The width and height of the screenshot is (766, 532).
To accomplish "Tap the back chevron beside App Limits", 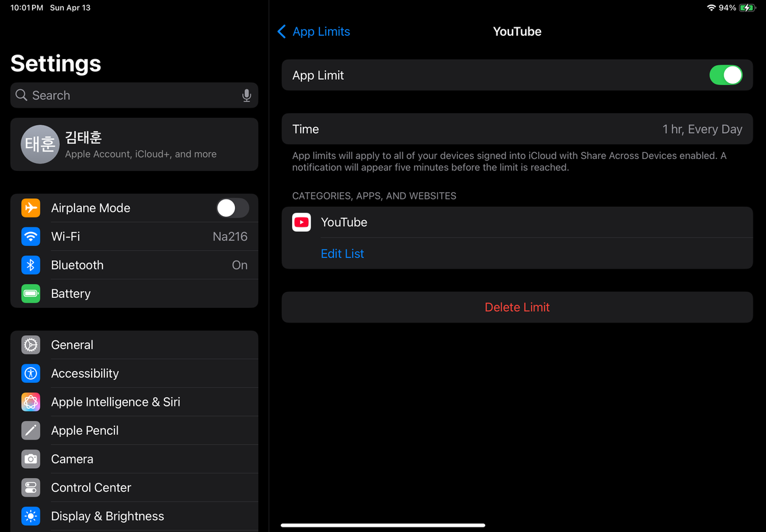I will coord(282,32).
